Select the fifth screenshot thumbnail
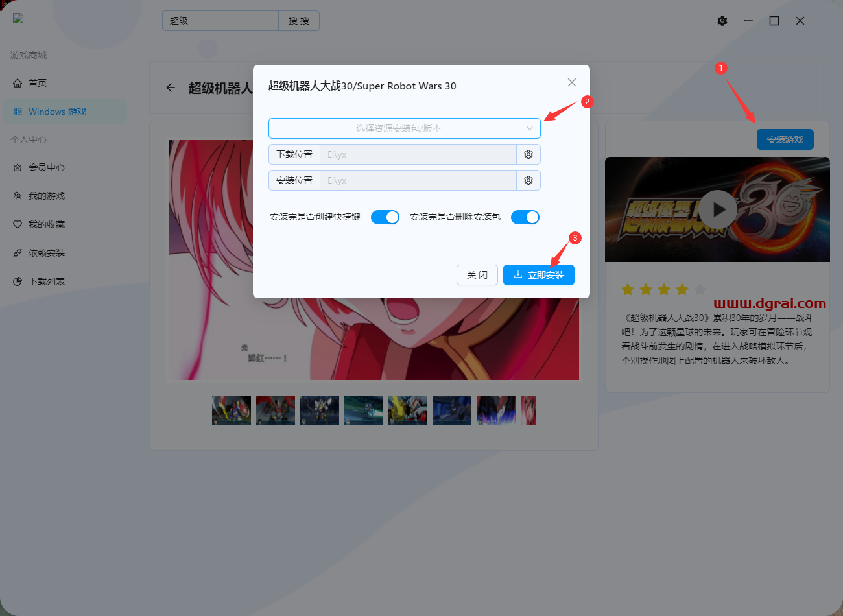Image resolution: width=843 pixels, height=616 pixels. pos(408,411)
